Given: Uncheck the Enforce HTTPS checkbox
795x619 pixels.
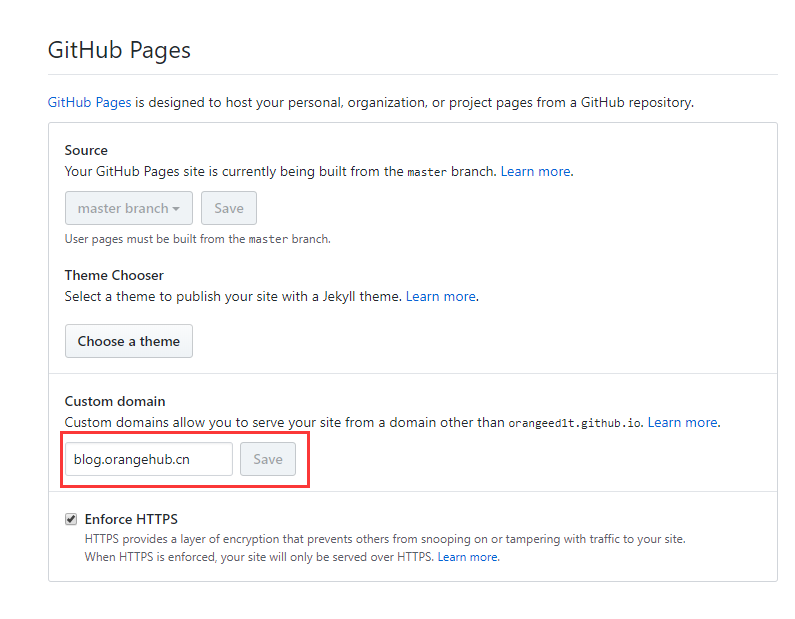Looking at the screenshot, I should (x=71, y=519).
